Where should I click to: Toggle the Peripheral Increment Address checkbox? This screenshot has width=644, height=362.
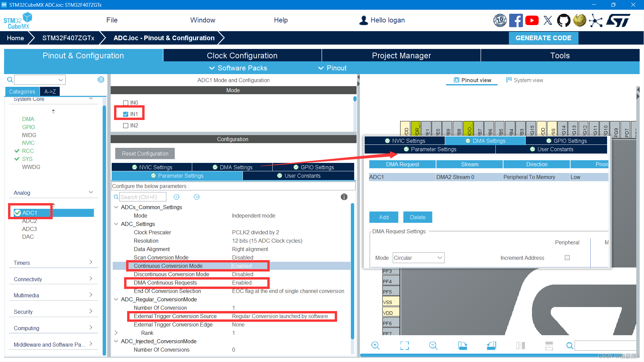tap(567, 258)
